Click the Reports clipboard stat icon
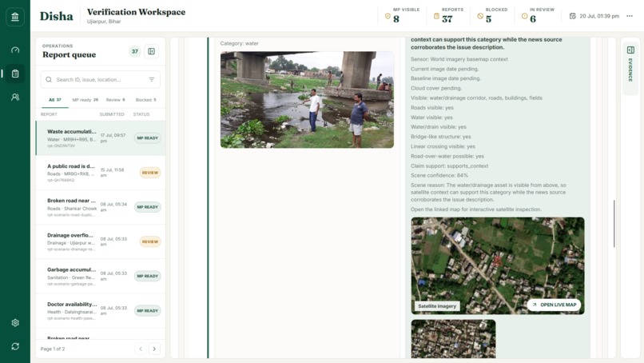644x363 pixels. click(436, 16)
